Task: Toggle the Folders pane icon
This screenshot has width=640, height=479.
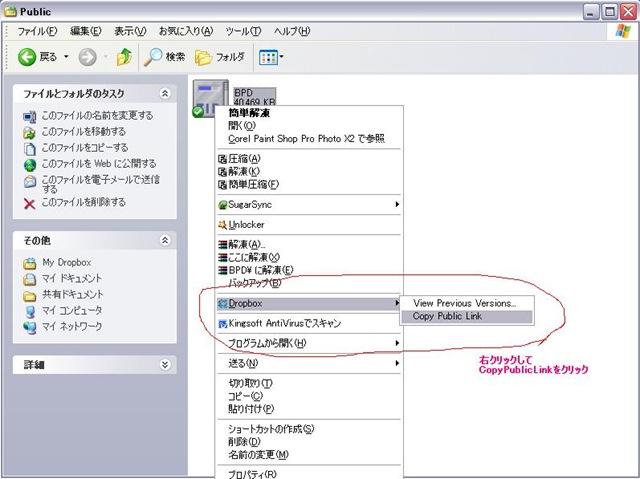Action: coord(203,57)
